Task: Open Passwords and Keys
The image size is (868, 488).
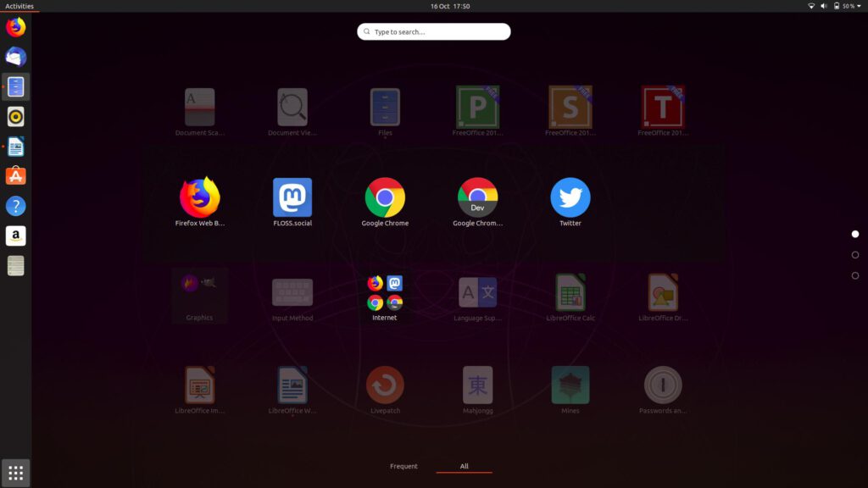Action: tap(663, 385)
